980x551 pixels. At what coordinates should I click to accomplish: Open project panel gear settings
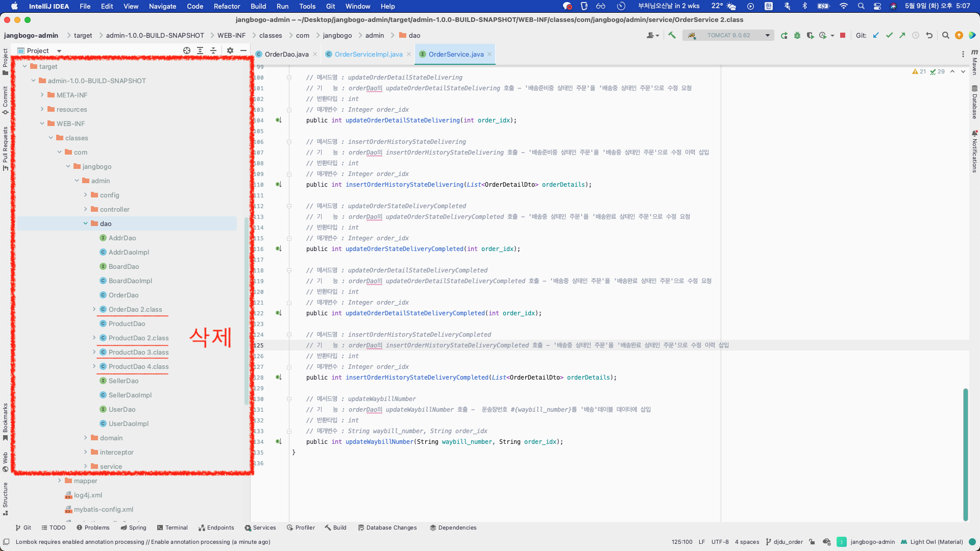(230, 51)
